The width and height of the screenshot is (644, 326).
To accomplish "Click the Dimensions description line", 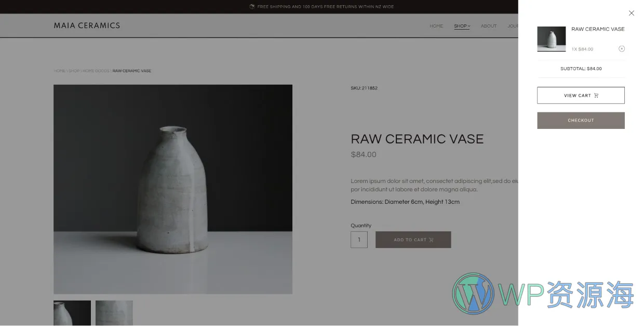I will click(x=405, y=202).
